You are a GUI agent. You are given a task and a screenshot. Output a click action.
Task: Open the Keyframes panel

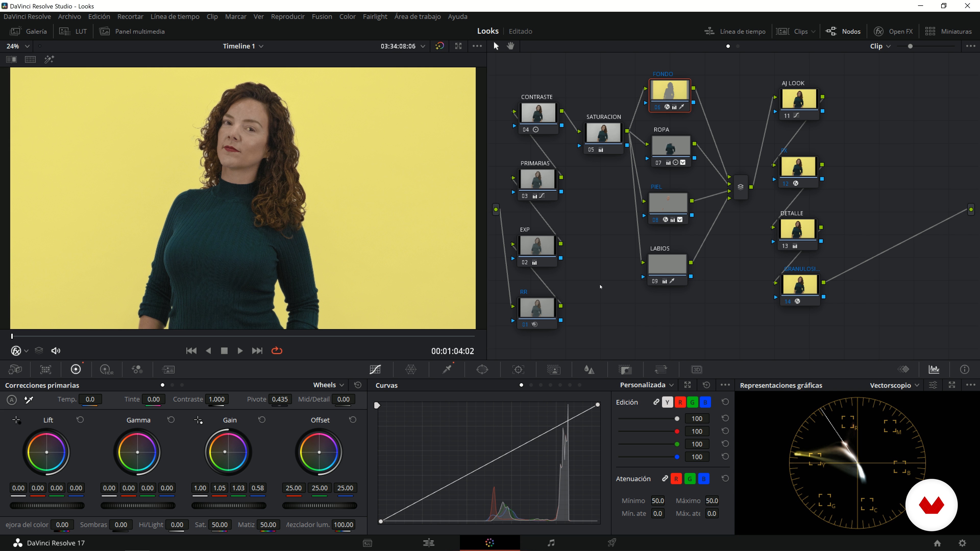pos(903,369)
